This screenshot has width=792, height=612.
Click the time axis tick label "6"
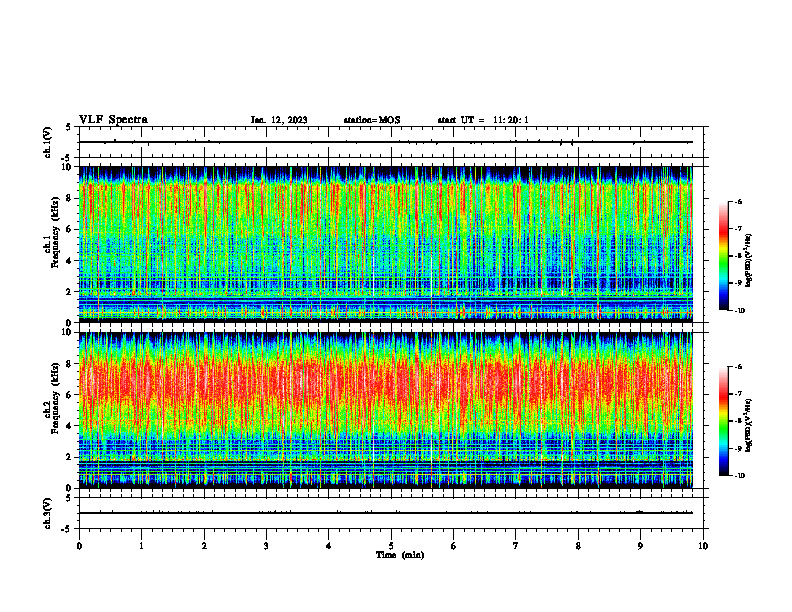click(454, 546)
